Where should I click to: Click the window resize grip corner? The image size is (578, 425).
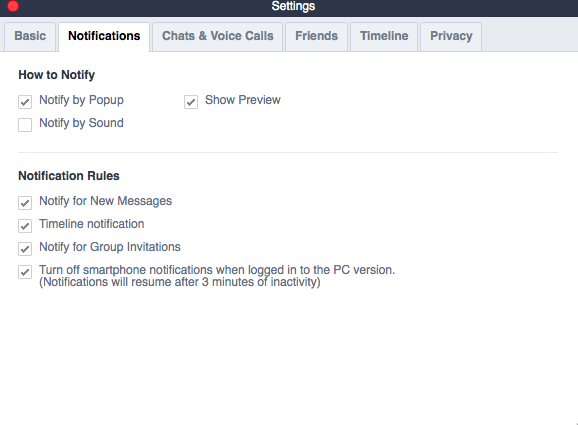pyautogui.click(x=576, y=423)
